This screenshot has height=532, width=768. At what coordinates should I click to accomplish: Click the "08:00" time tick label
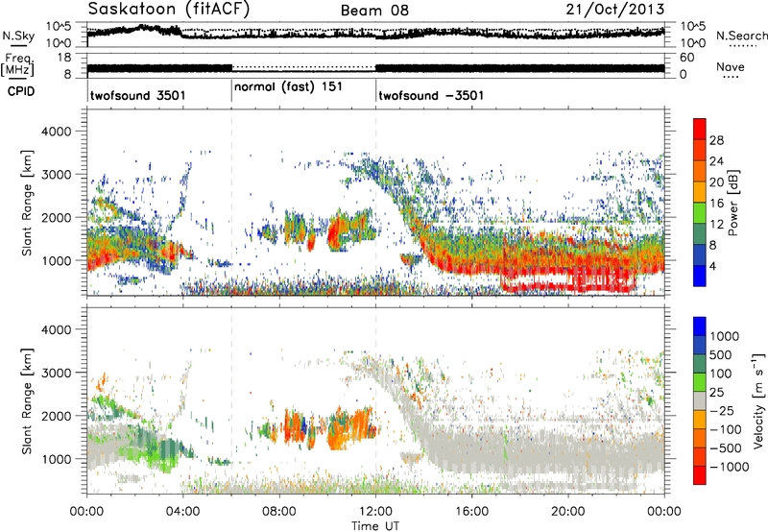click(x=278, y=512)
